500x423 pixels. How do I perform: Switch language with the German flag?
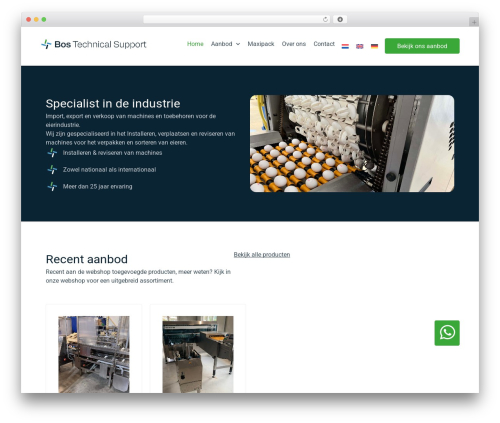pyautogui.click(x=374, y=46)
